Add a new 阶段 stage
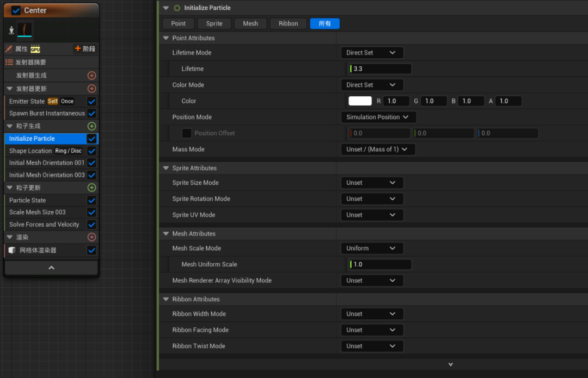Image resolution: width=588 pixels, height=378 pixels. tap(85, 49)
